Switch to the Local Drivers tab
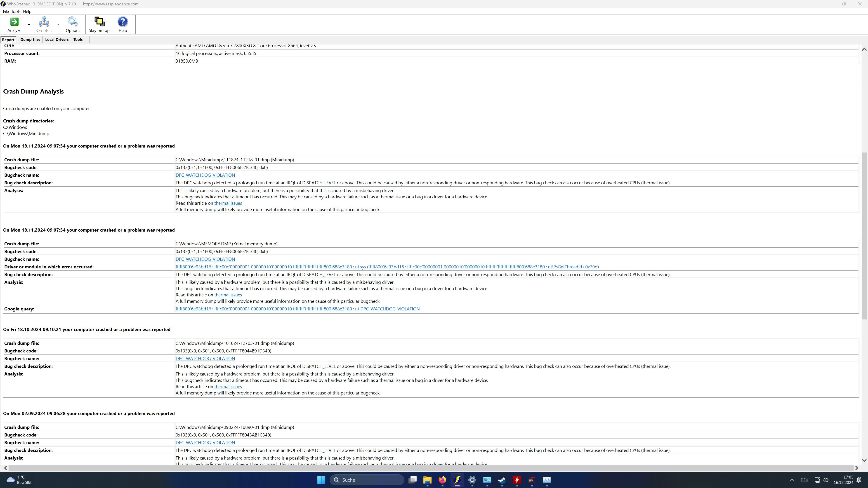Image resolution: width=868 pixels, height=488 pixels. tap(57, 40)
